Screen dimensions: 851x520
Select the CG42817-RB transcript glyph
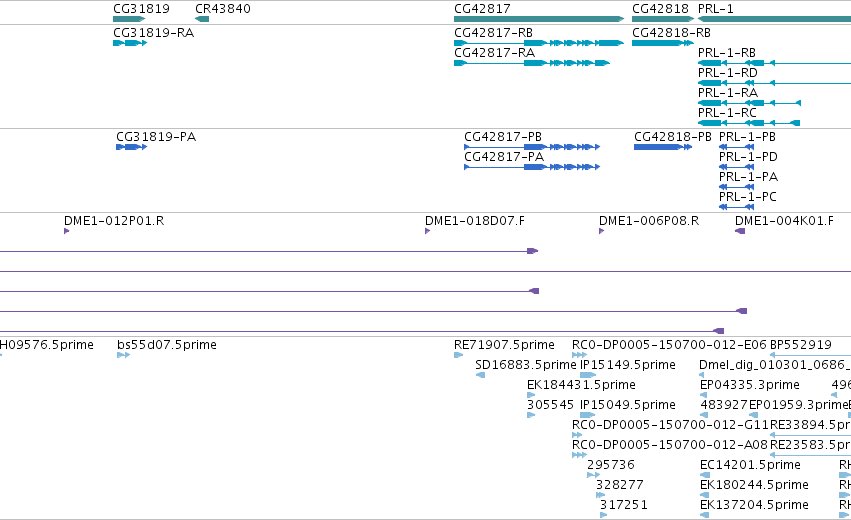(539, 43)
